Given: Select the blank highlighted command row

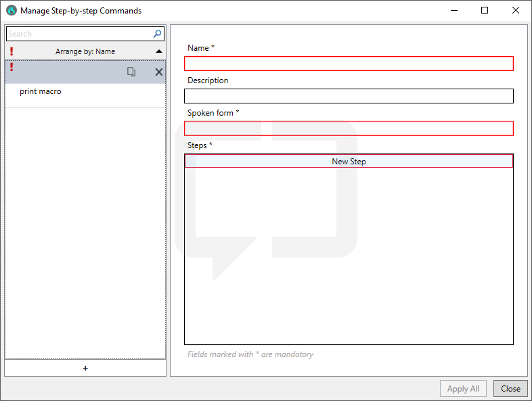Looking at the screenshot, I should tap(85, 72).
